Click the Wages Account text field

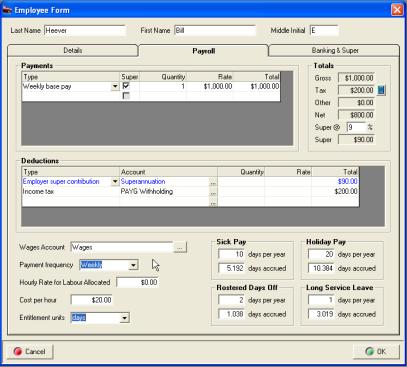click(122, 248)
